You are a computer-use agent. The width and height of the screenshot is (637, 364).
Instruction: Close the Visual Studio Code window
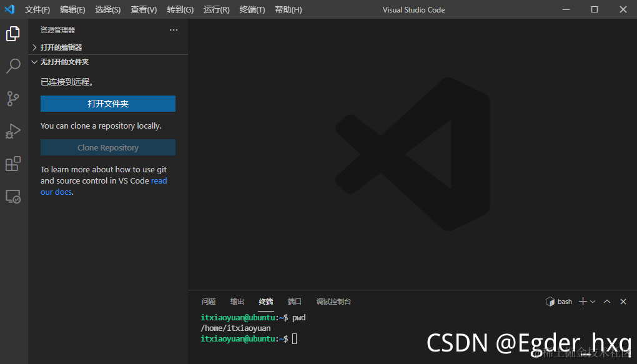[x=623, y=9]
